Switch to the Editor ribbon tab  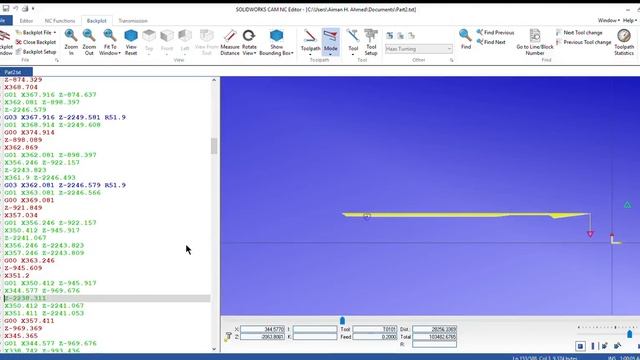click(x=26, y=20)
